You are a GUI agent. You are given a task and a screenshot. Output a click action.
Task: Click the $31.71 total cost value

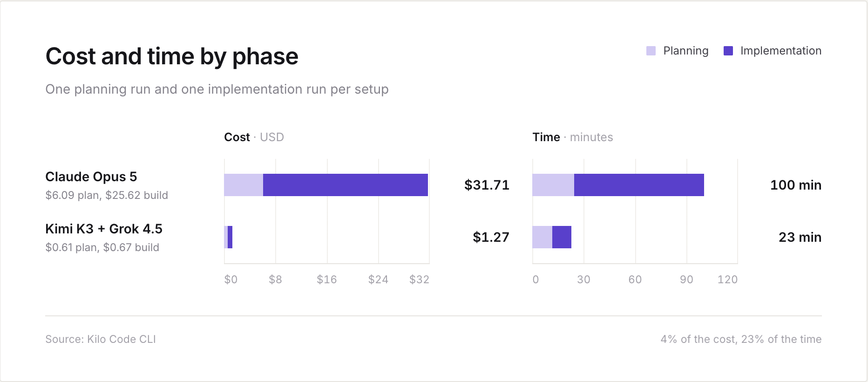pos(487,185)
